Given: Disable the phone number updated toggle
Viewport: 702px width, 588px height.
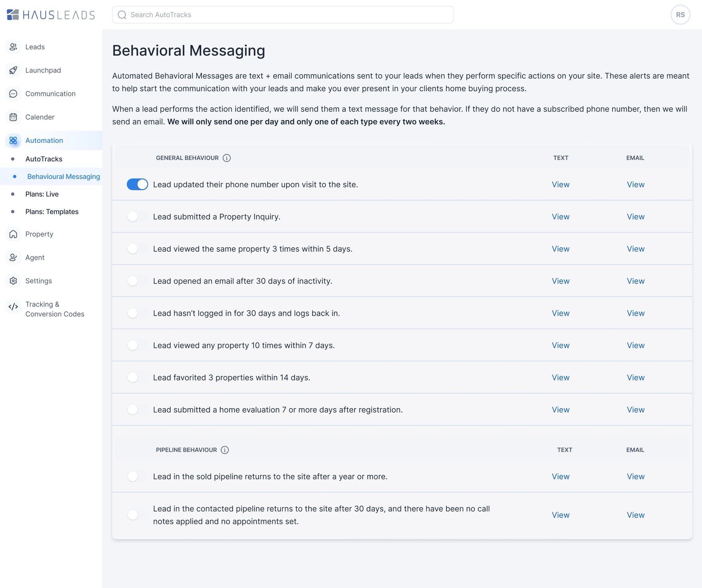Looking at the screenshot, I should click(x=137, y=184).
